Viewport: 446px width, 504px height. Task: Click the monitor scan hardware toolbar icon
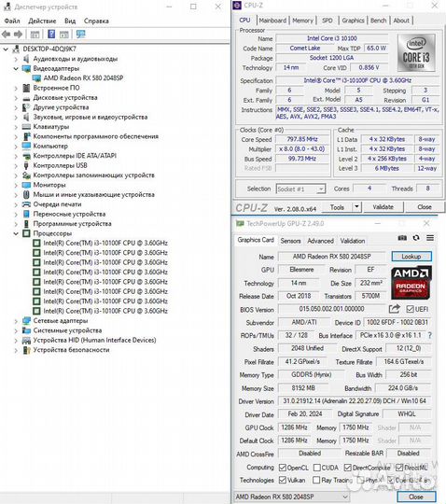[80, 35]
